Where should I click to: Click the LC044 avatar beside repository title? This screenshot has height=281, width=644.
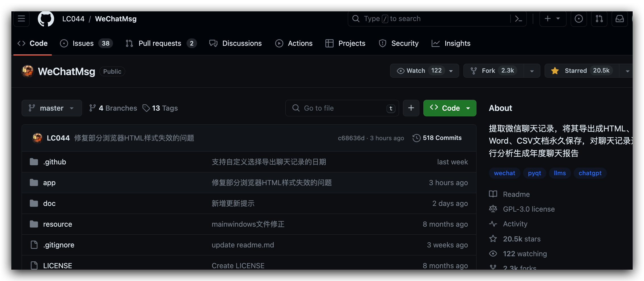(x=28, y=71)
